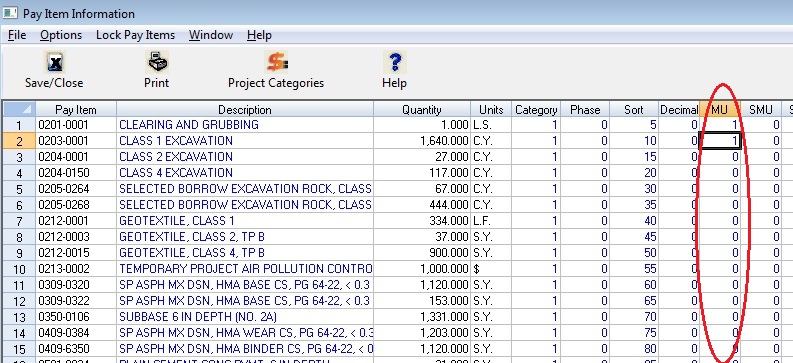
Task: Click Category cell for GEOTEXTILE, CLASS 1
Action: click(x=536, y=221)
